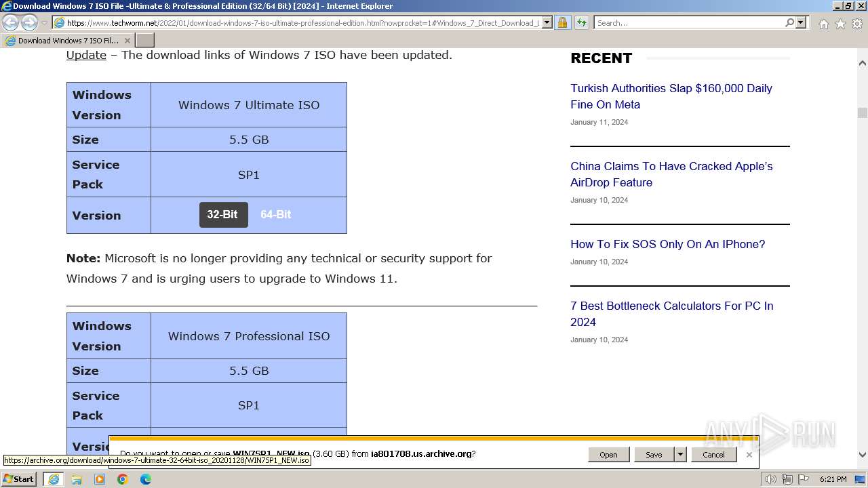This screenshot has height=488, width=868.
Task: Select the Download Windows 7 ISO tab
Action: coord(68,41)
